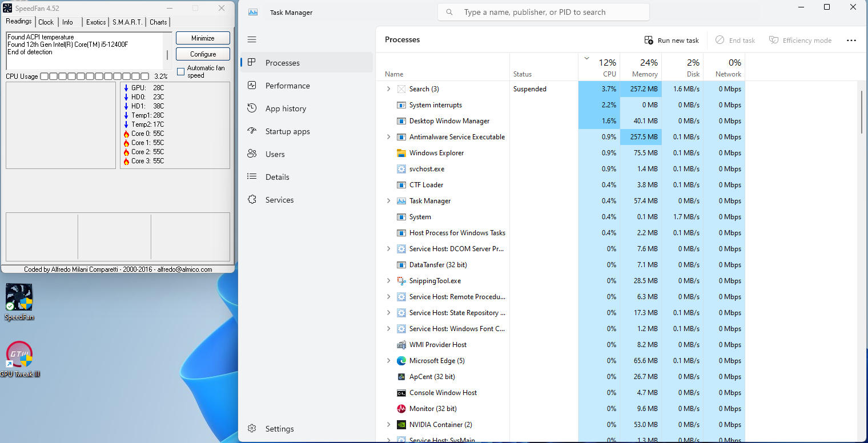Enable Automatic fan speed checkbox
The height and width of the screenshot is (443, 868).
tap(181, 71)
